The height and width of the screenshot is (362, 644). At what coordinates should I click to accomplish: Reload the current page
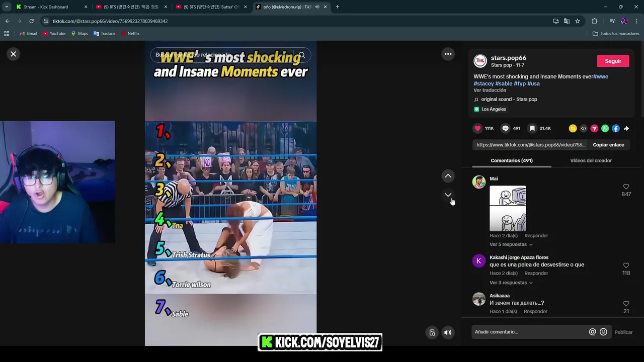coord(31,21)
